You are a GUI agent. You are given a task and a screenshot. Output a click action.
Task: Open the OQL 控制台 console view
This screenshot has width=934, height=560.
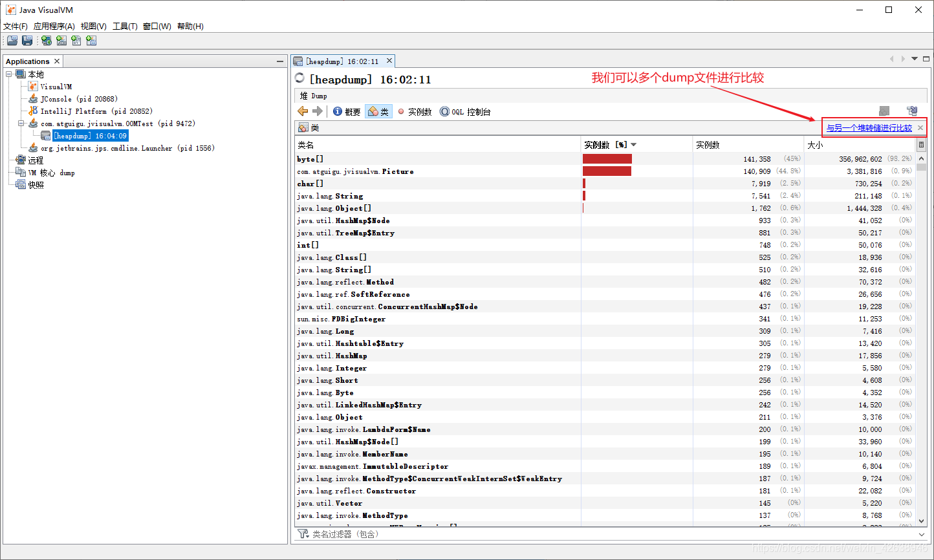coord(465,111)
